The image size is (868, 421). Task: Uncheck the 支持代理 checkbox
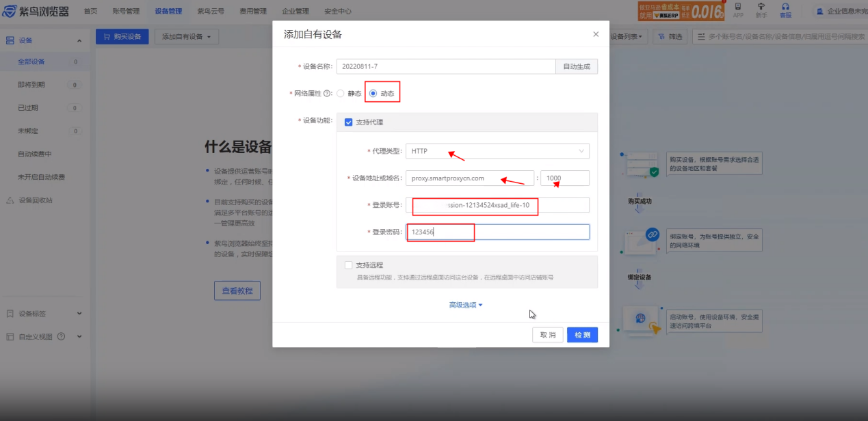(349, 122)
